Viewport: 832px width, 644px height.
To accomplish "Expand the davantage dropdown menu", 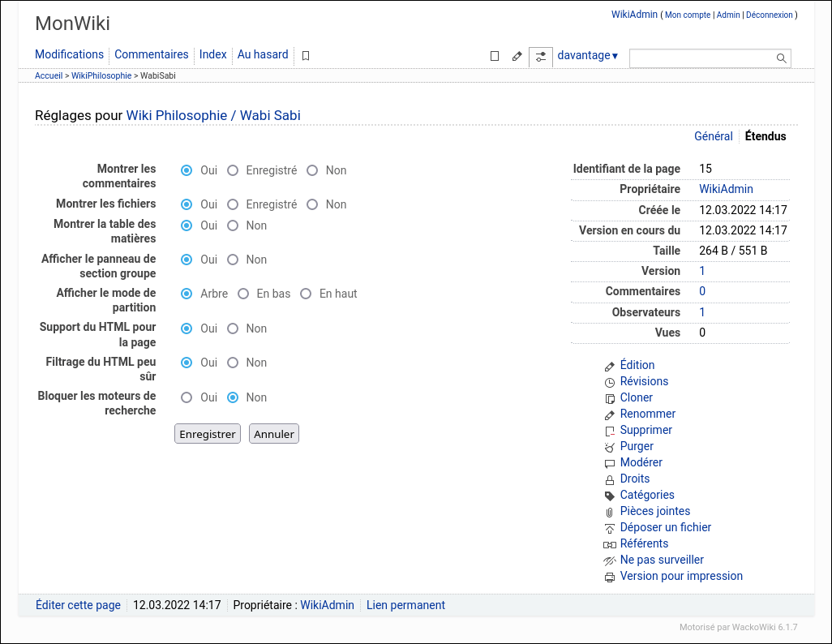I will [x=588, y=55].
